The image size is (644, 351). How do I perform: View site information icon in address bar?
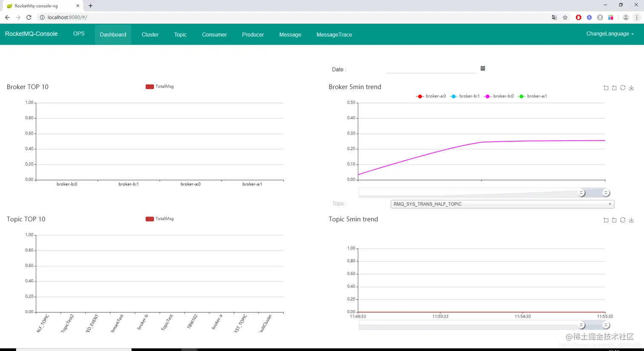[x=42, y=17]
